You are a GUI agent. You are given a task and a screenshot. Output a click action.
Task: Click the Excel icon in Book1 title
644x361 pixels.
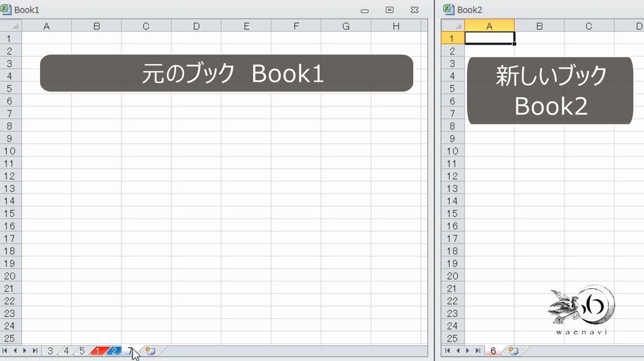[x=6, y=9]
